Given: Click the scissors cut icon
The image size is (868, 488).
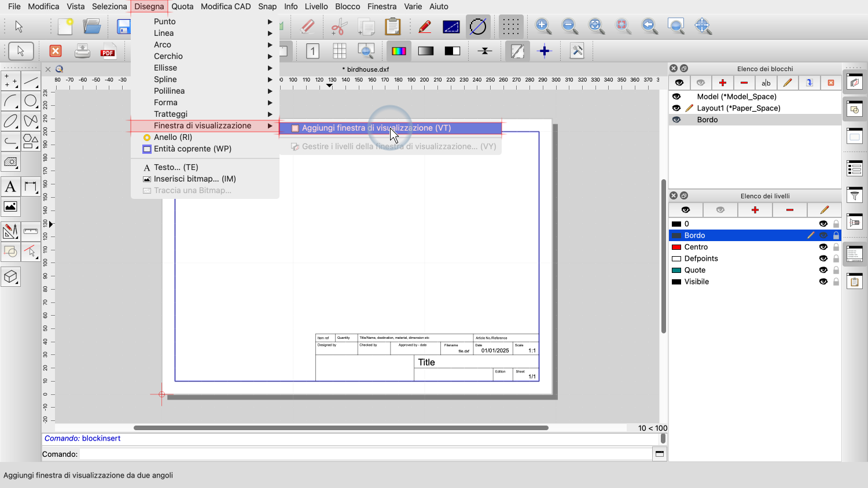Looking at the screenshot, I should [x=339, y=27].
